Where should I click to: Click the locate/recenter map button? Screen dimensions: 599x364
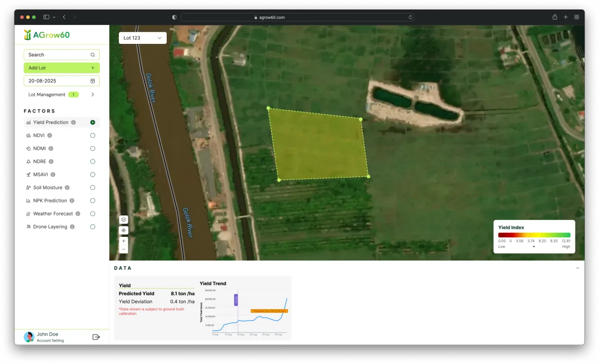(124, 230)
